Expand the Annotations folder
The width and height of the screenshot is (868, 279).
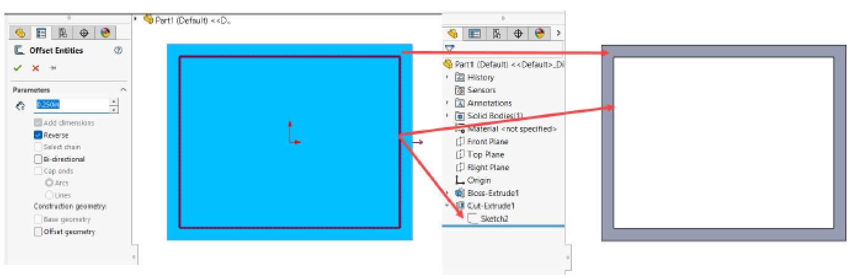[x=447, y=103]
